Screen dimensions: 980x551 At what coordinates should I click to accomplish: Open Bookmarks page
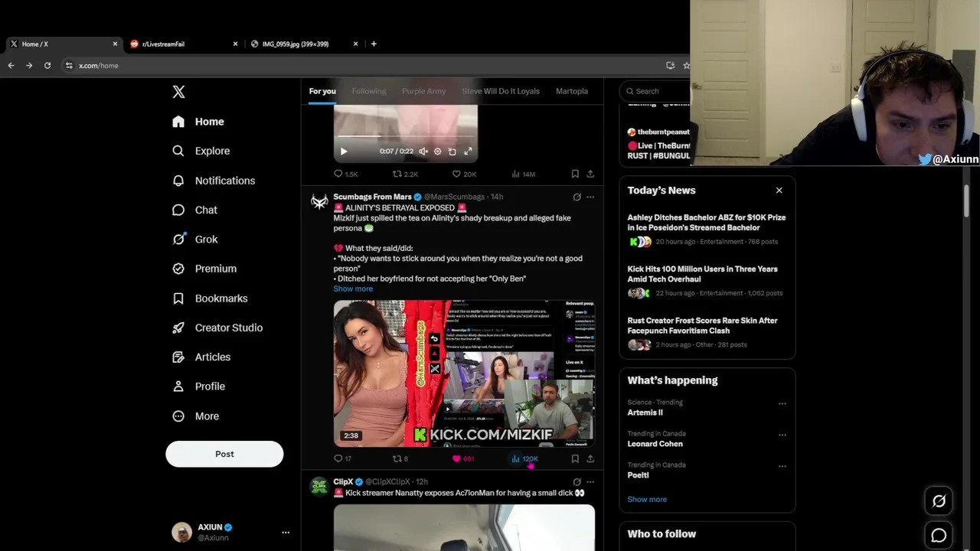tap(210, 298)
